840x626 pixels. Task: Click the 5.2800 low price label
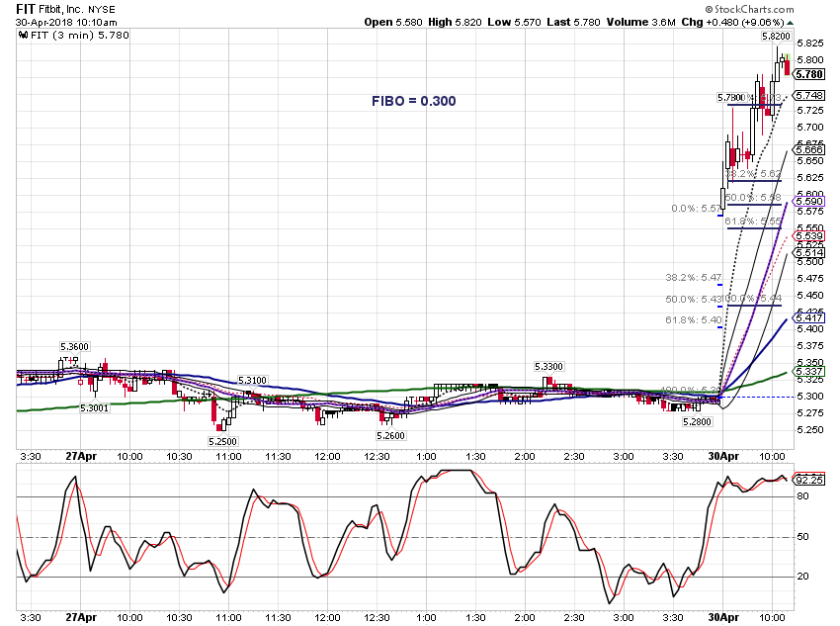coord(697,422)
